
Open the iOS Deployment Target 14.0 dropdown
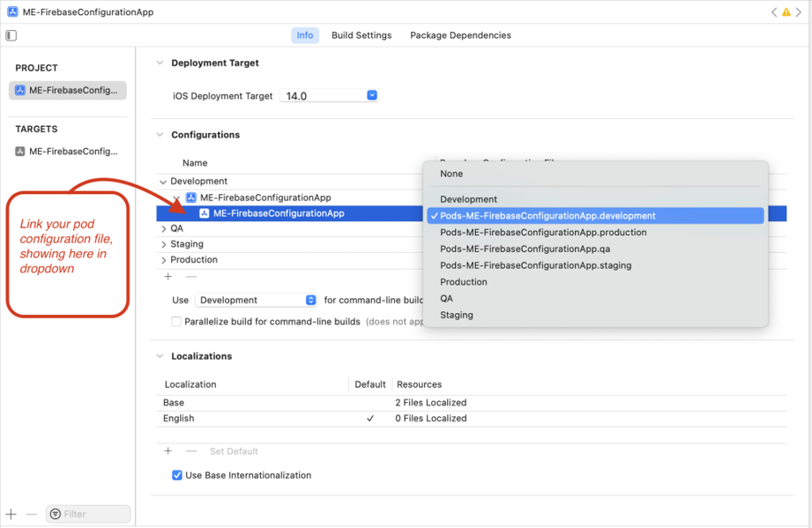370,95
